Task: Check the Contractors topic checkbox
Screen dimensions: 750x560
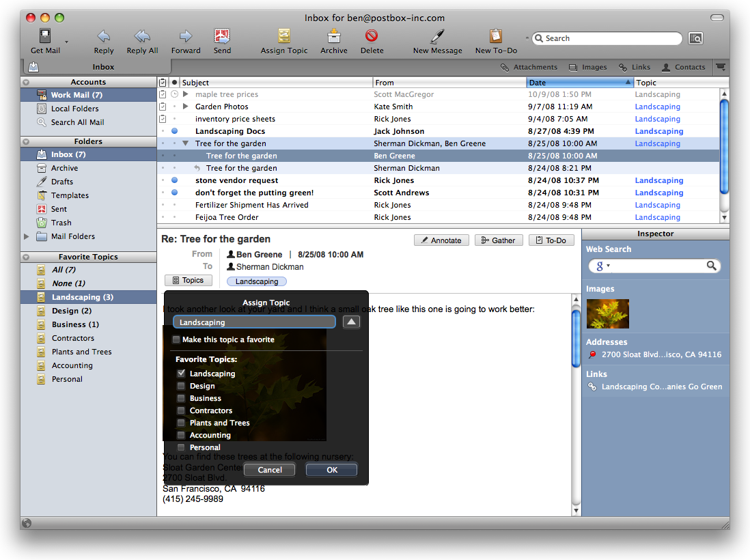Action: click(x=181, y=410)
